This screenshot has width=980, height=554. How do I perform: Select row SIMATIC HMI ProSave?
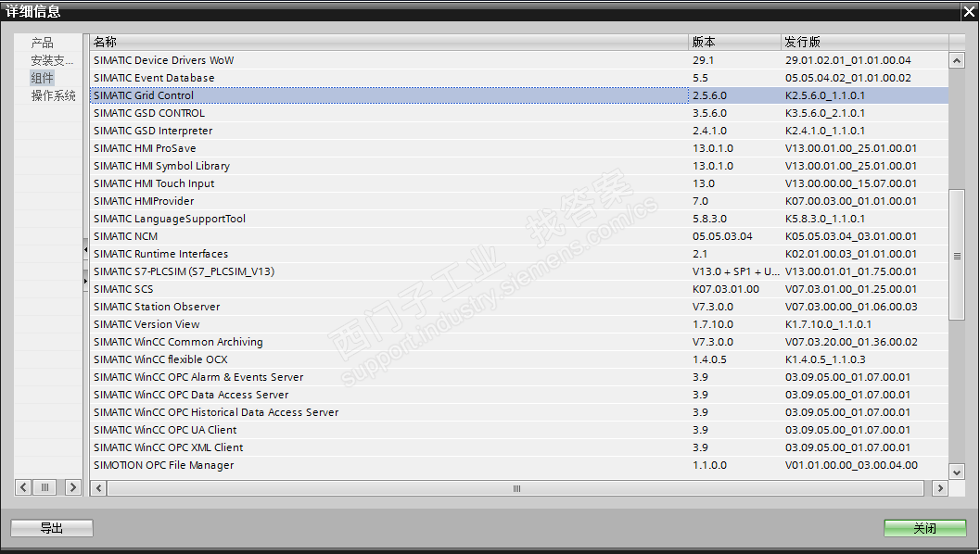519,148
